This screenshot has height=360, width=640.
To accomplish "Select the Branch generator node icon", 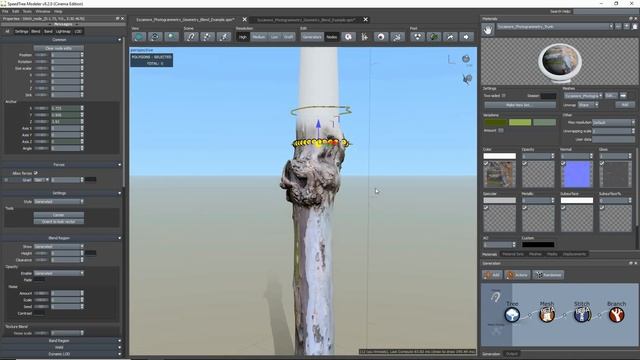I will point(617,315).
